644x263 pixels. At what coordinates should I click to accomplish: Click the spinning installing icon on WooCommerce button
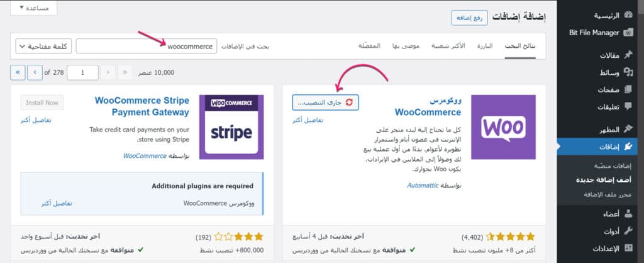tap(349, 103)
